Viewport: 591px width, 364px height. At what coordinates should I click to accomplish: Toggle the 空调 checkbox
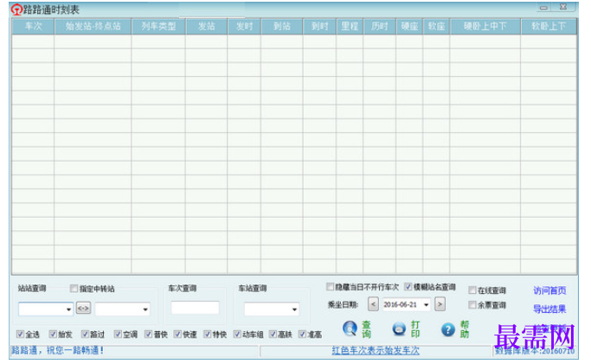pyautogui.click(x=118, y=334)
